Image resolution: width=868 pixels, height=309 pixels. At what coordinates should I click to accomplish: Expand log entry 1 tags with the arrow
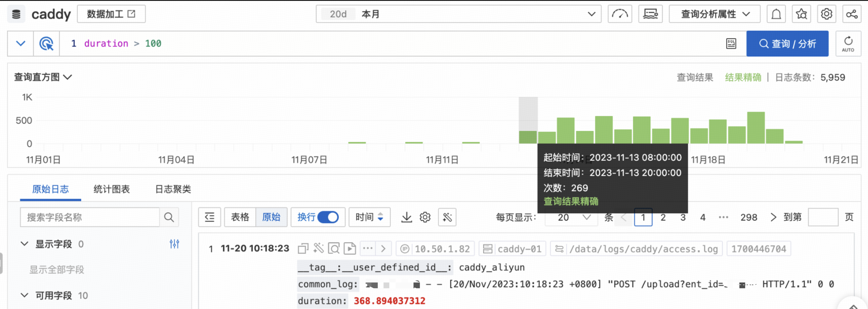coord(384,249)
